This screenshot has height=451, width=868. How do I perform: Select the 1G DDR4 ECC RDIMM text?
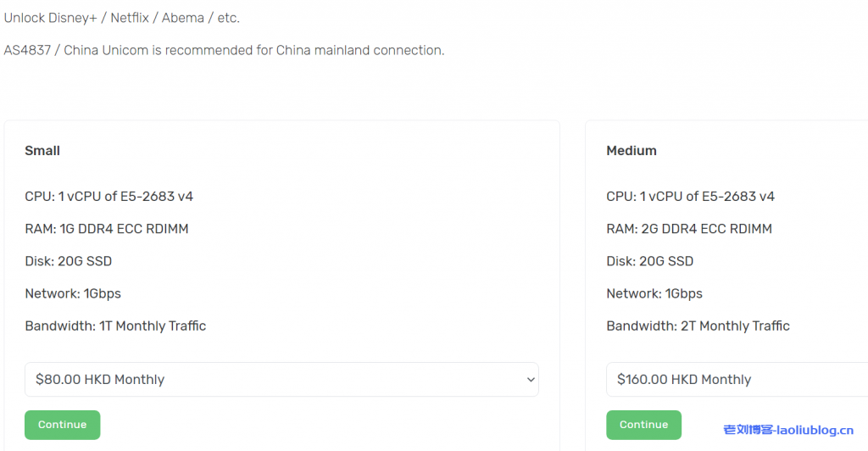tap(124, 229)
